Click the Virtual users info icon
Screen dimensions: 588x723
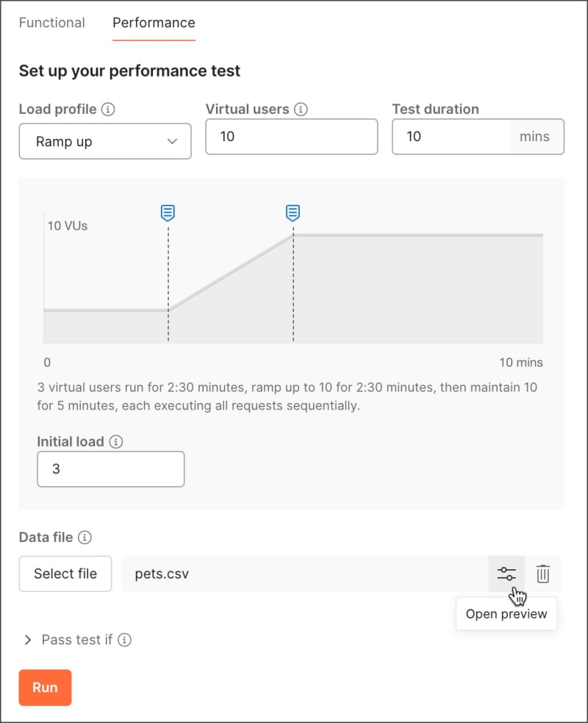pos(301,110)
